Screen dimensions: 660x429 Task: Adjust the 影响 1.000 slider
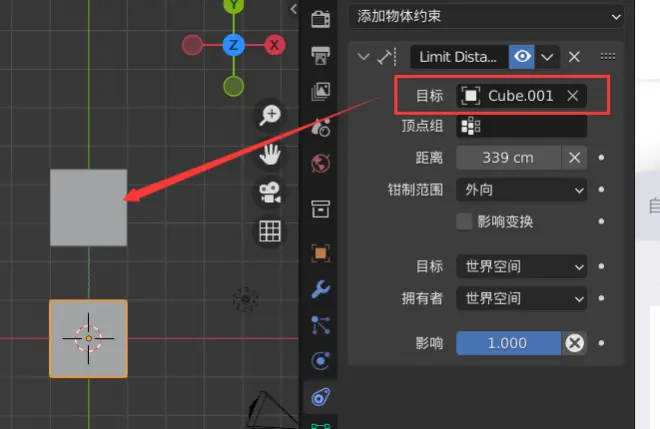(x=508, y=343)
